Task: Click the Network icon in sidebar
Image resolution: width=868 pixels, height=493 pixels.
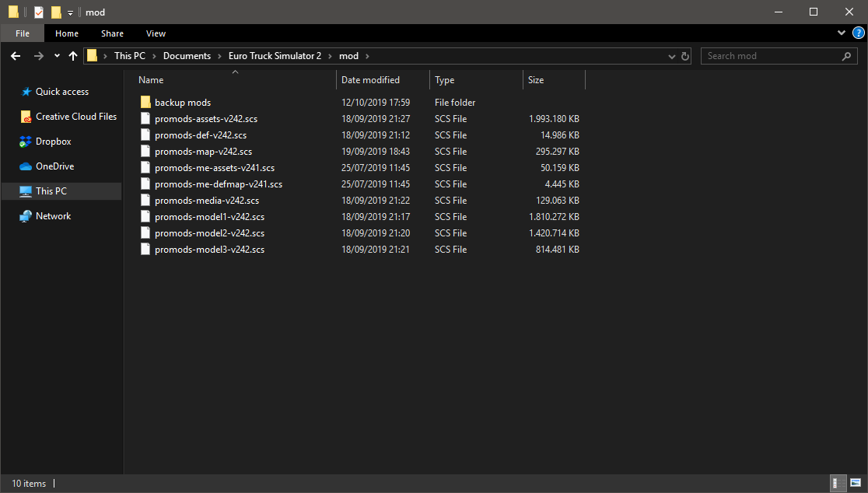Action: coord(26,216)
